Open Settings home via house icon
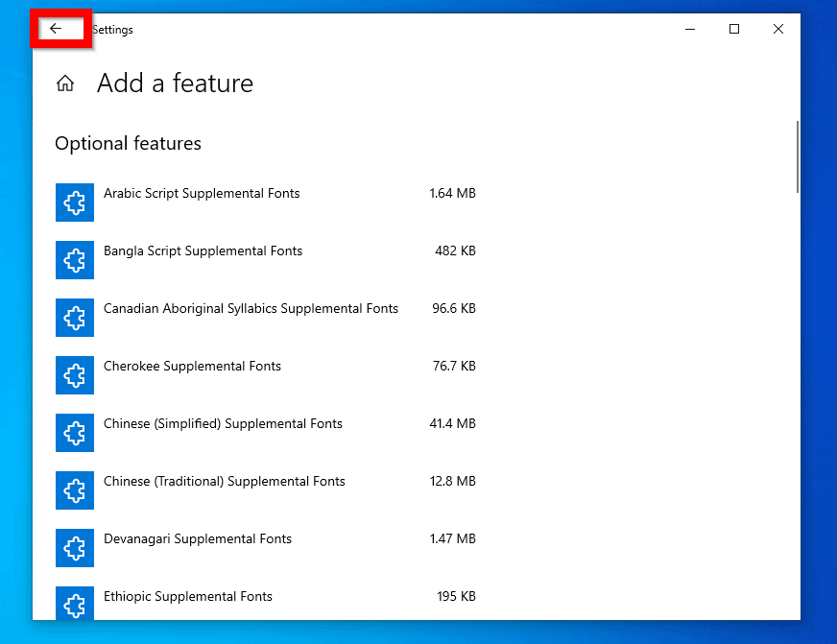Viewport: 837px width, 644px height. [x=65, y=83]
